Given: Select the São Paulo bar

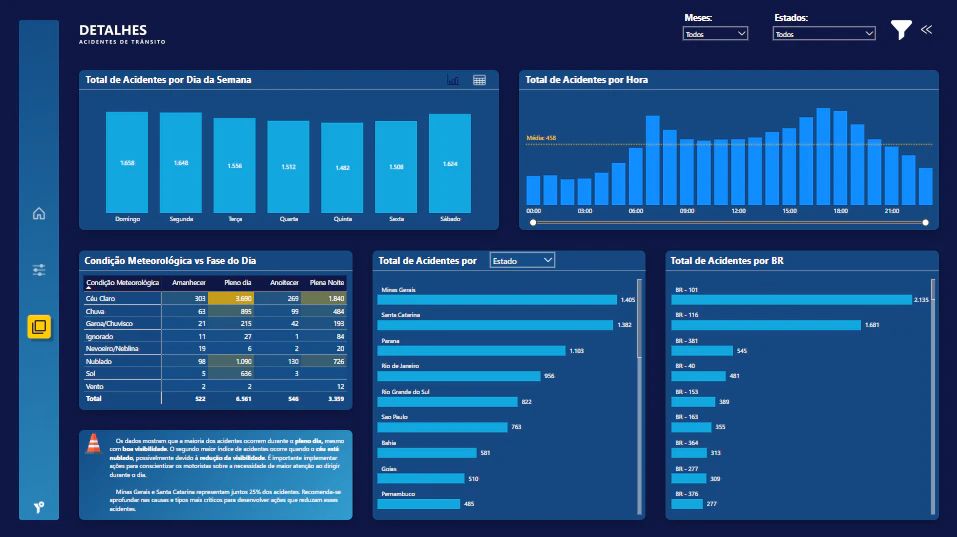Looking at the screenshot, I should tap(442, 427).
